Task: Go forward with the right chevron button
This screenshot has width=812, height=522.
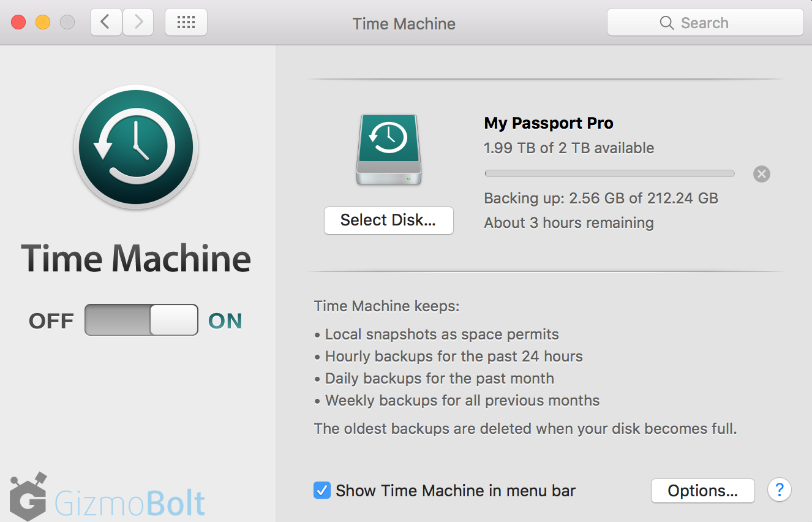Action: (x=138, y=23)
